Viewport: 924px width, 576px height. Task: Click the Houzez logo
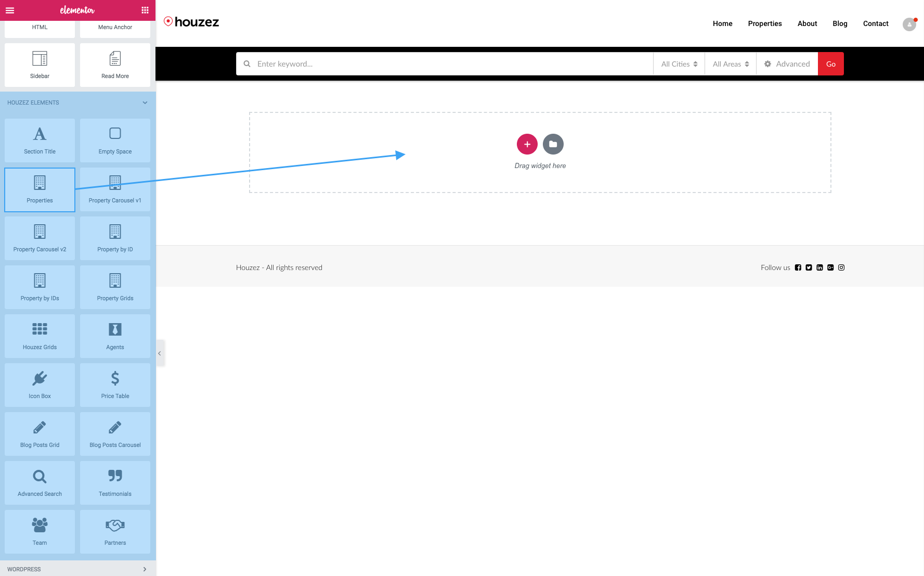[x=191, y=22]
